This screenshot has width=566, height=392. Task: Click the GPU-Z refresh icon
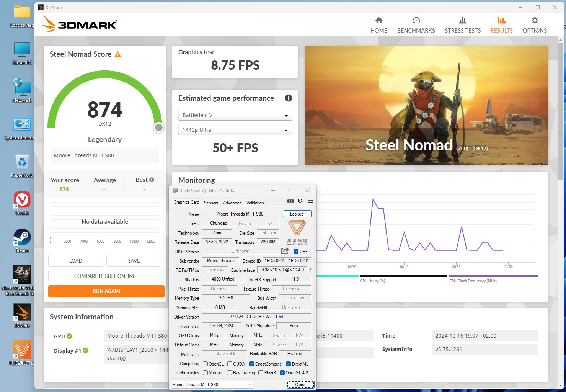click(x=300, y=201)
